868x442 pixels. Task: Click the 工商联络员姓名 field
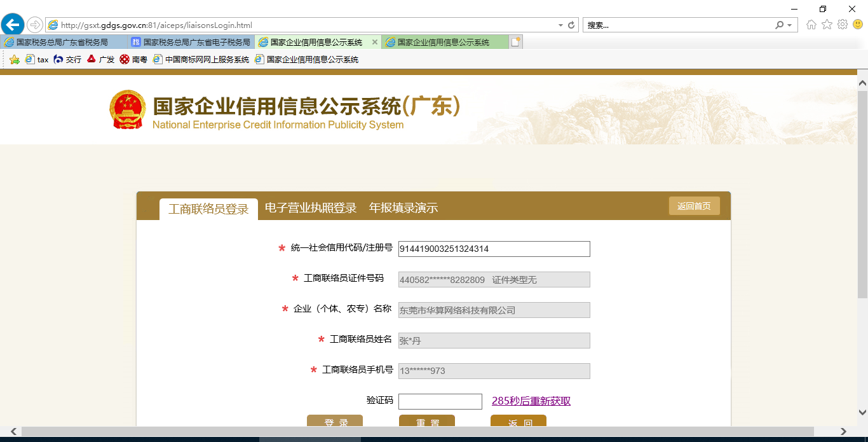coord(494,340)
